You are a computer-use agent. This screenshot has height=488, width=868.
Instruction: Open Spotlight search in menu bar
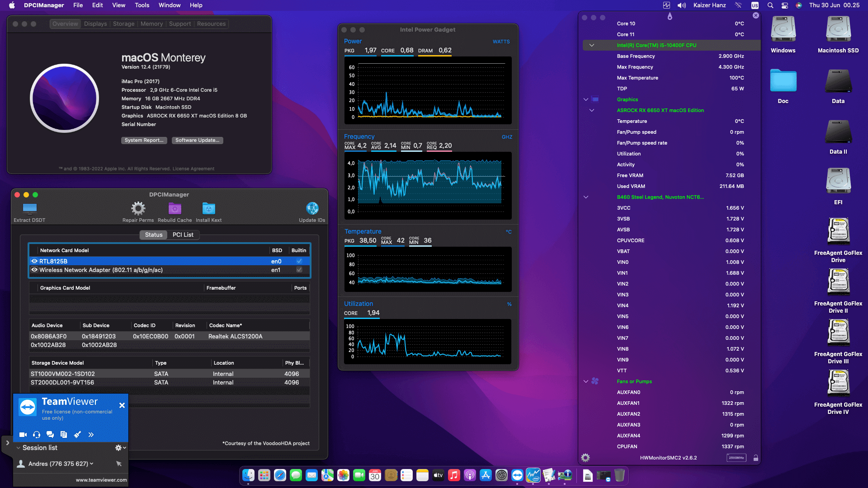770,5
